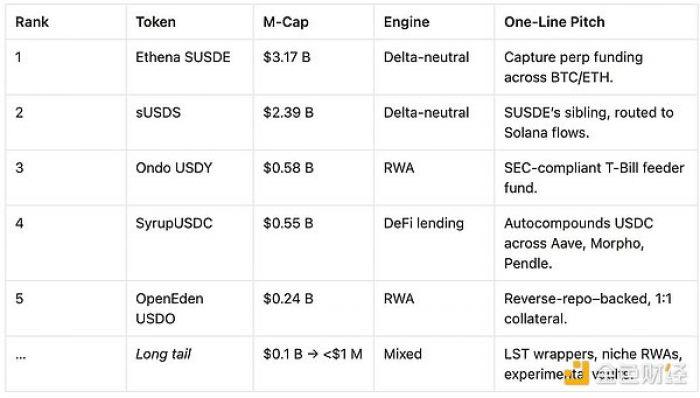The image size is (700, 398).
Task: Click the orange watermark logo icon
Action: click(x=577, y=373)
